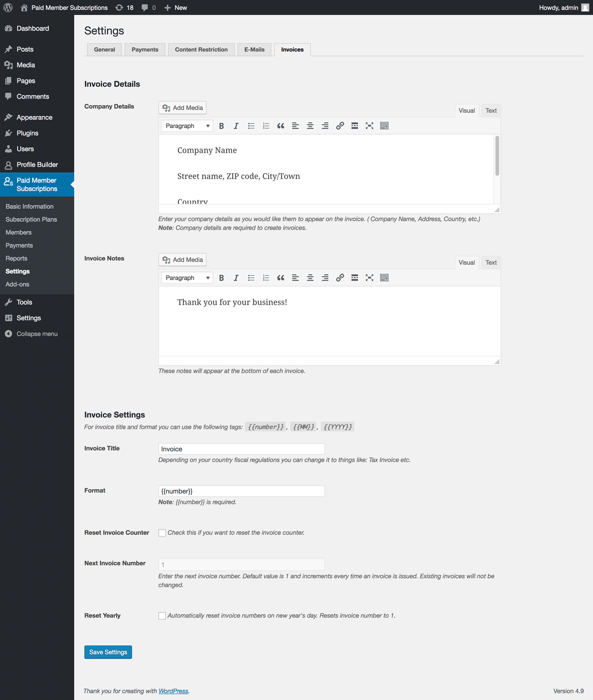
Task: Open Dashboard in the sidebar
Action: click(37, 29)
